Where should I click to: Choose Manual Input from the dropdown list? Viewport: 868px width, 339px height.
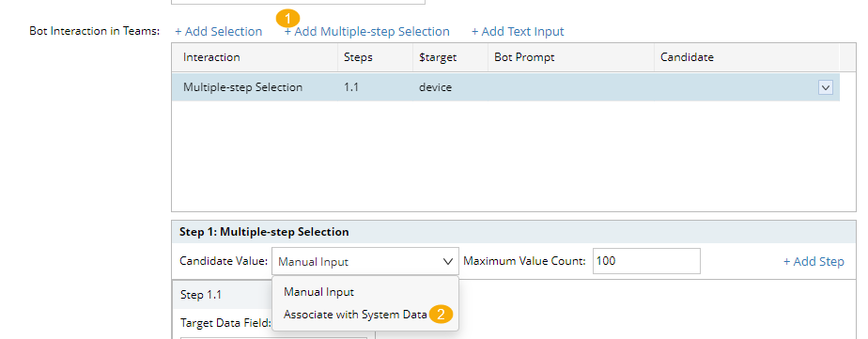(318, 291)
